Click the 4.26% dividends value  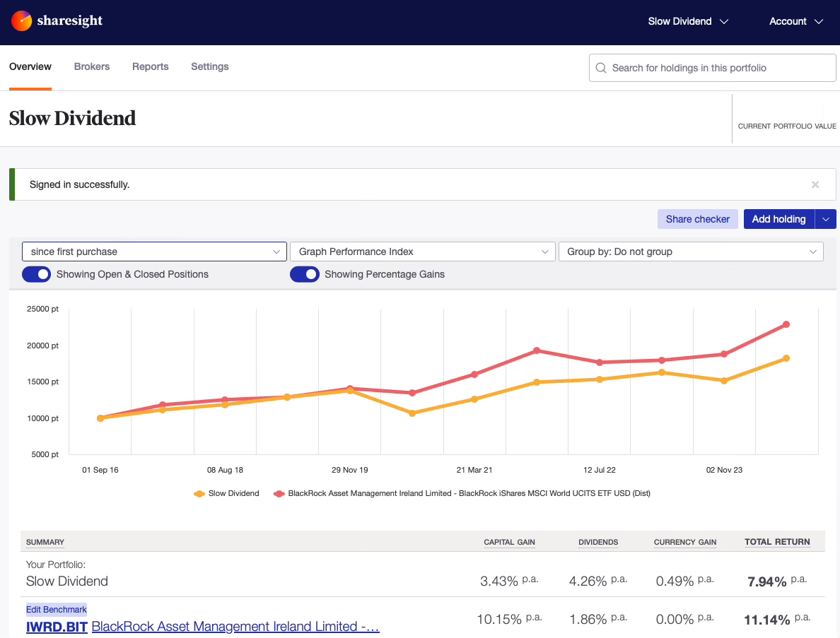click(x=588, y=581)
